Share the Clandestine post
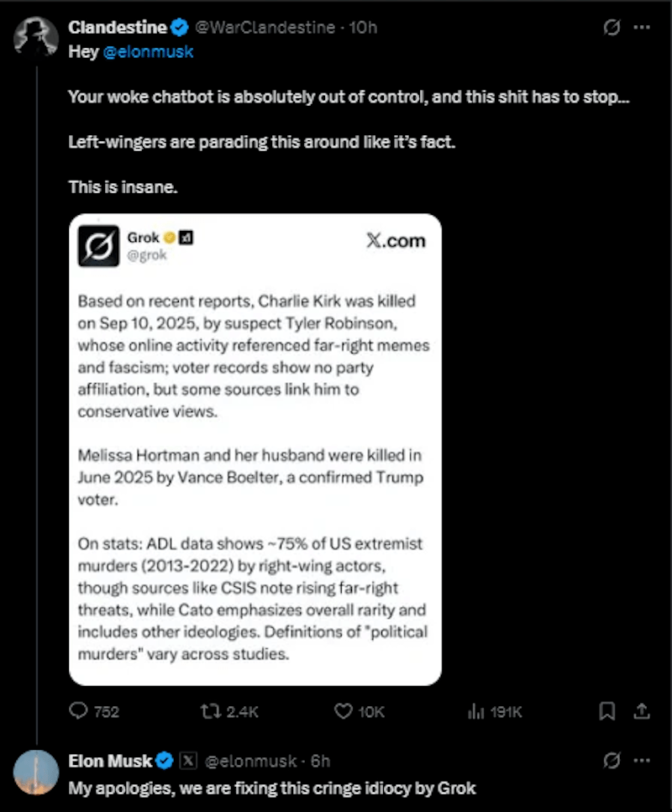Viewport: 672px width, 812px height. pyautogui.click(x=641, y=711)
